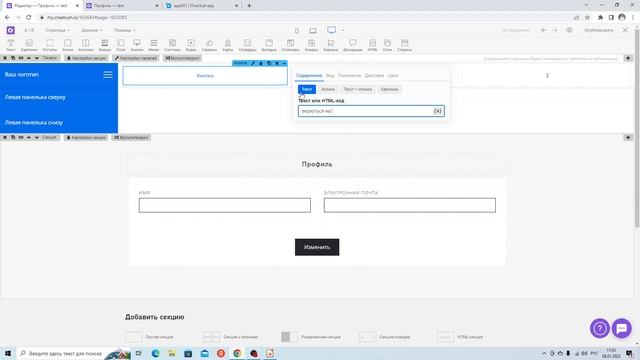Select the Кнопка (button) tool in the toolbar
Screen dimensions: 640x360
[x=137, y=45]
